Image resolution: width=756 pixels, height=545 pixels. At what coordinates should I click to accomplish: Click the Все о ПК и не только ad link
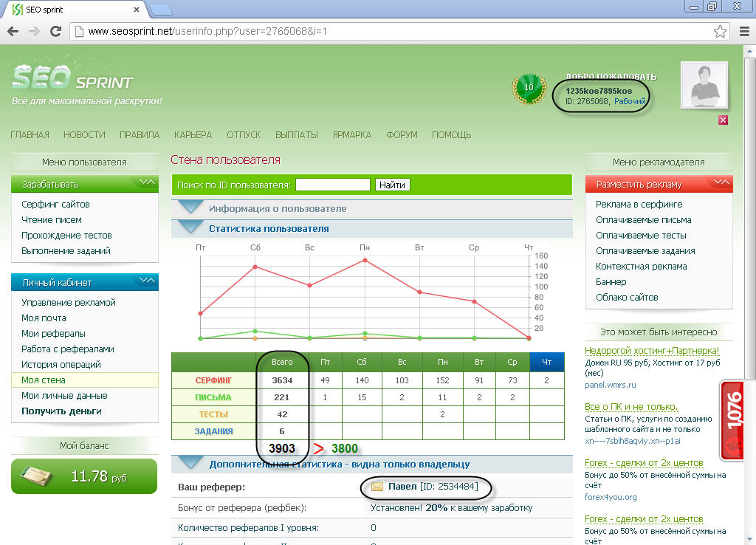tap(631, 407)
